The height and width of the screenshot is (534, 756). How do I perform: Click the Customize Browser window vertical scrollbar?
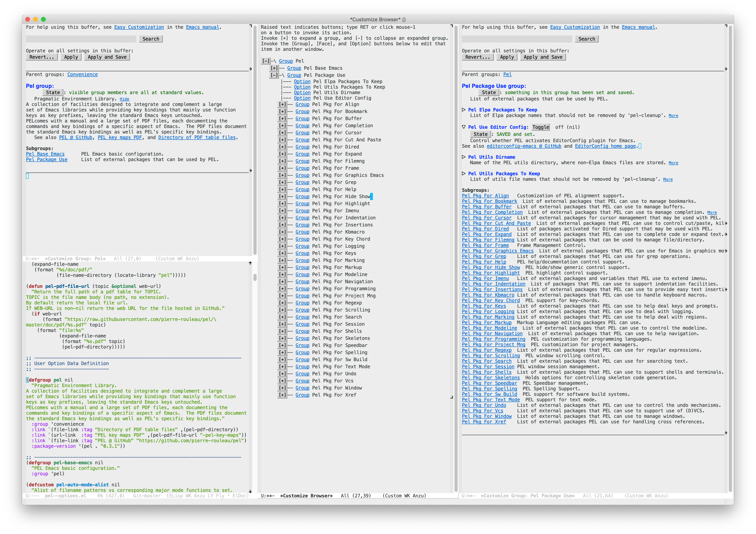click(456, 258)
